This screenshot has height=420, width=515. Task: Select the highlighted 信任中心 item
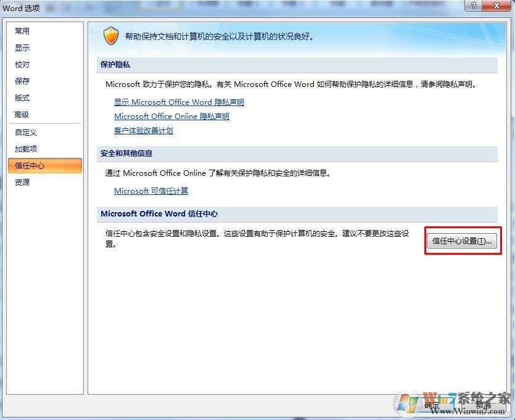click(x=45, y=165)
